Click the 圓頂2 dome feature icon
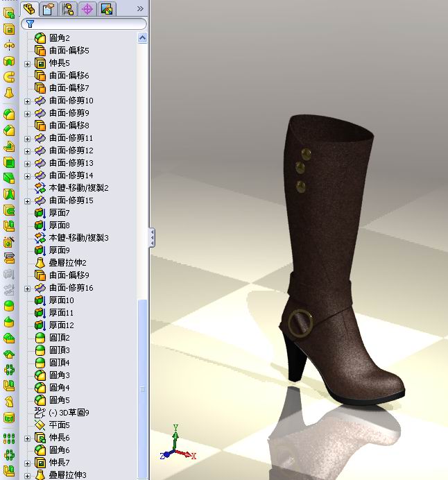The image size is (448, 480). (x=40, y=338)
